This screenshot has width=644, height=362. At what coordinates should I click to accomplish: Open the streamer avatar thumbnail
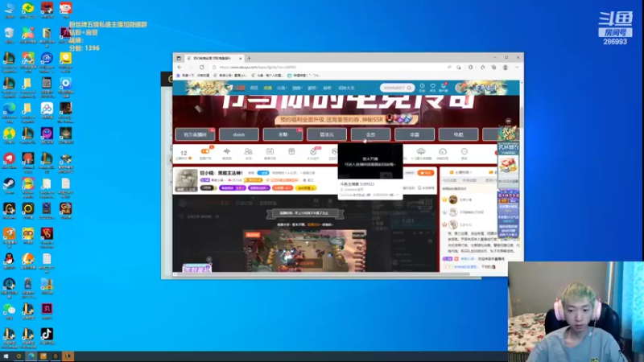click(186, 180)
